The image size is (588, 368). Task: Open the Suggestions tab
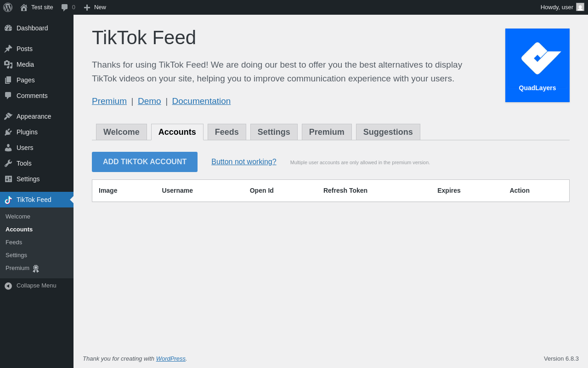point(388,132)
